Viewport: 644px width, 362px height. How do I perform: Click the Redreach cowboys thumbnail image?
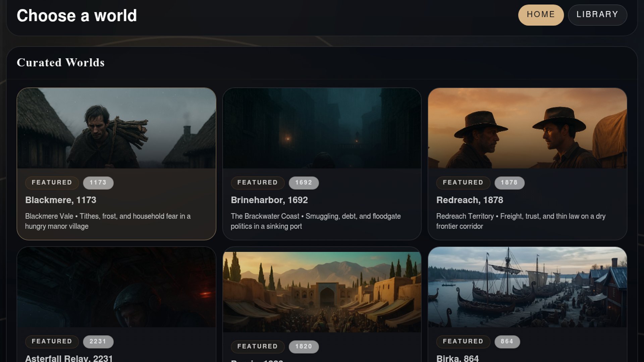click(527, 128)
